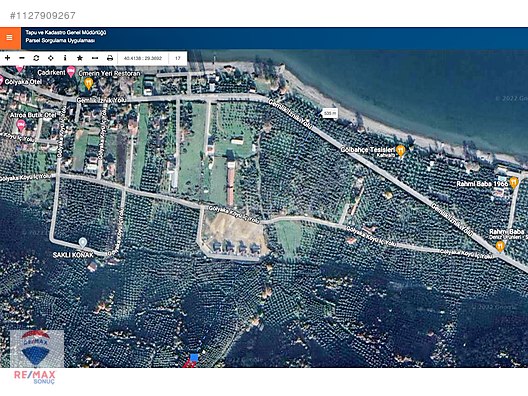Zoom out with the minus icon
The image size is (528, 396).
(22, 58)
